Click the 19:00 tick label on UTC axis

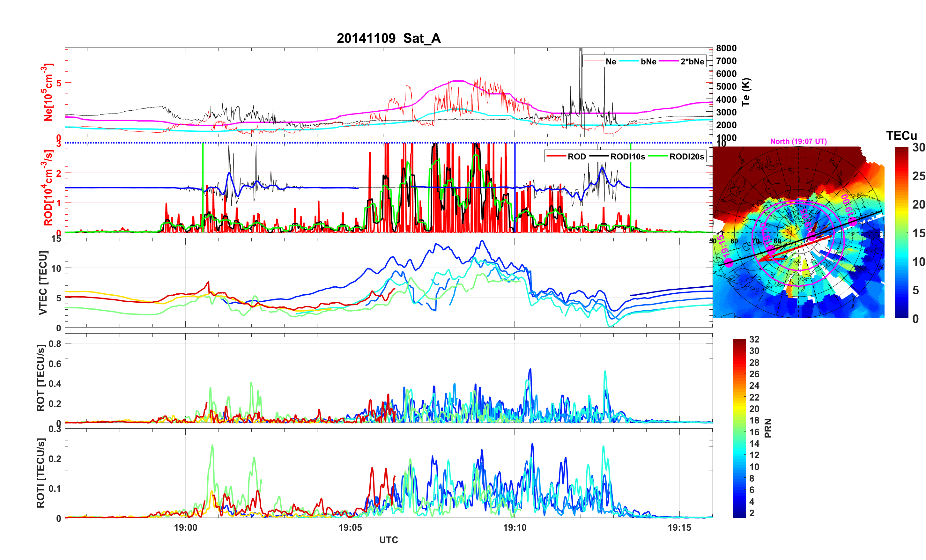(x=185, y=528)
